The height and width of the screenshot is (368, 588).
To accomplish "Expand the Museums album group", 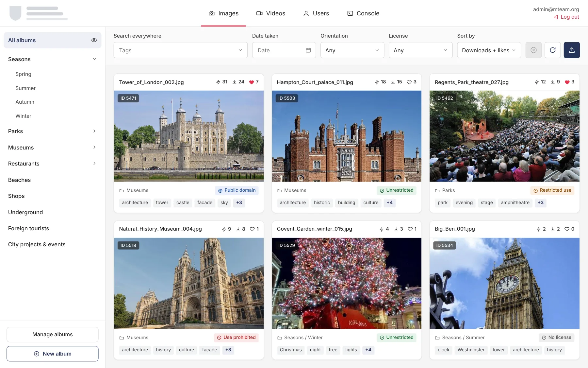I will click(94, 148).
